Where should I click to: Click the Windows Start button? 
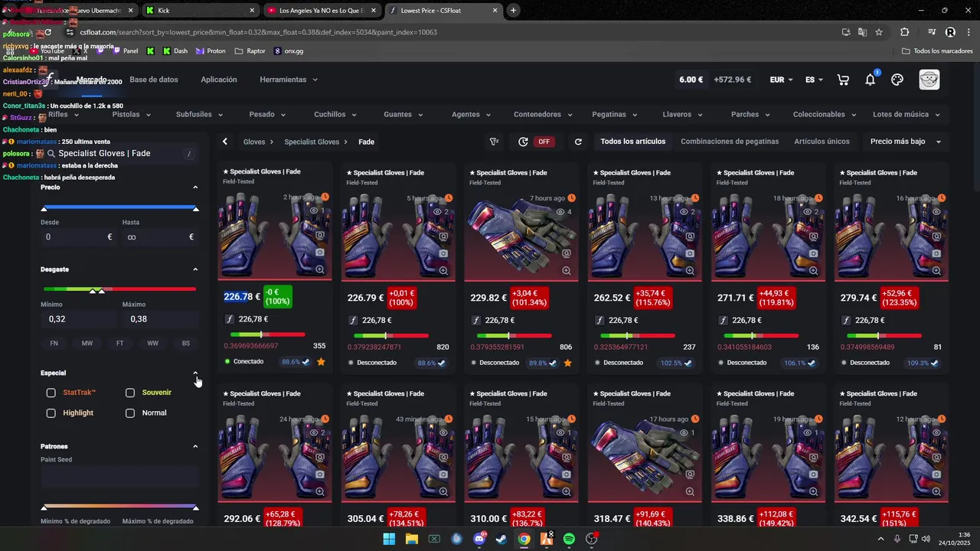(389, 539)
